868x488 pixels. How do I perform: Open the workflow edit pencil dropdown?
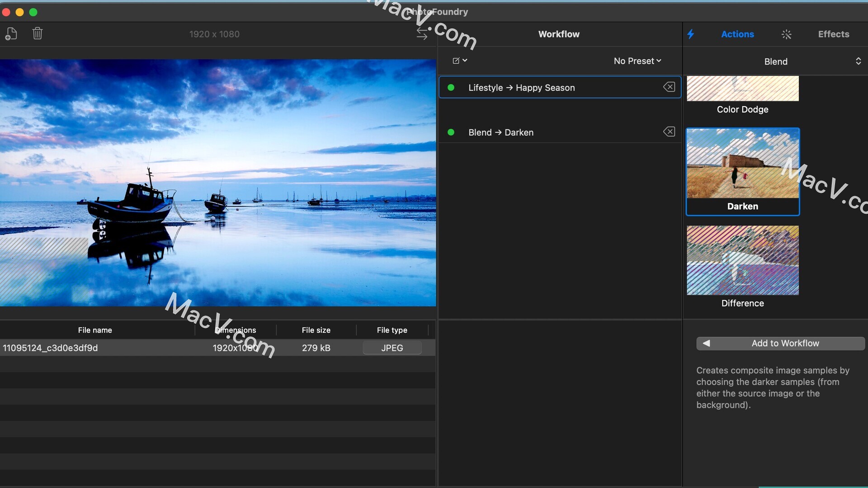click(x=460, y=61)
